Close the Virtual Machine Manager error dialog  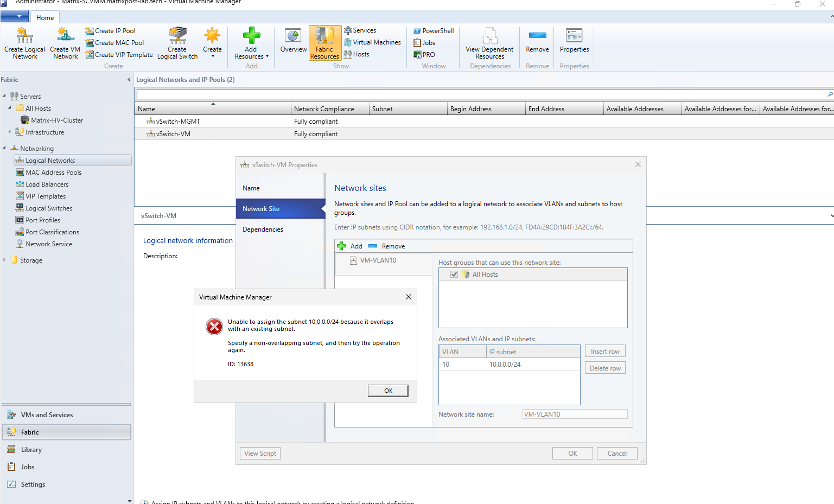[409, 297]
